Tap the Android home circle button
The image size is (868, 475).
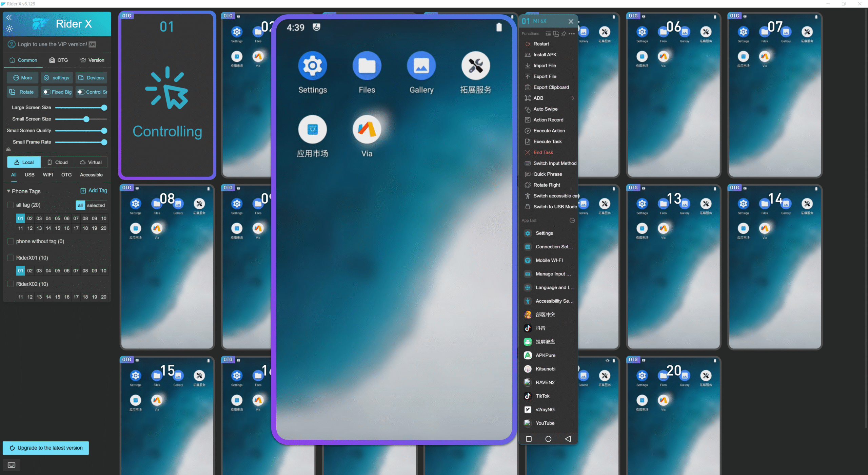(x=548, y=439)
